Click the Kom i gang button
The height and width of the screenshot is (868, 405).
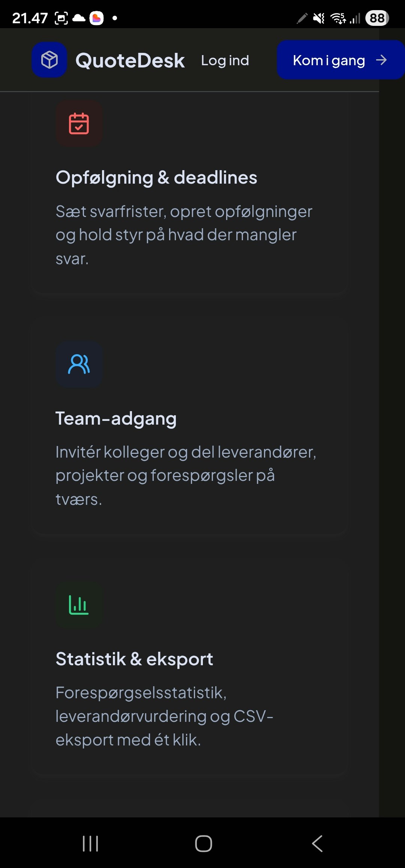[341, 60]
